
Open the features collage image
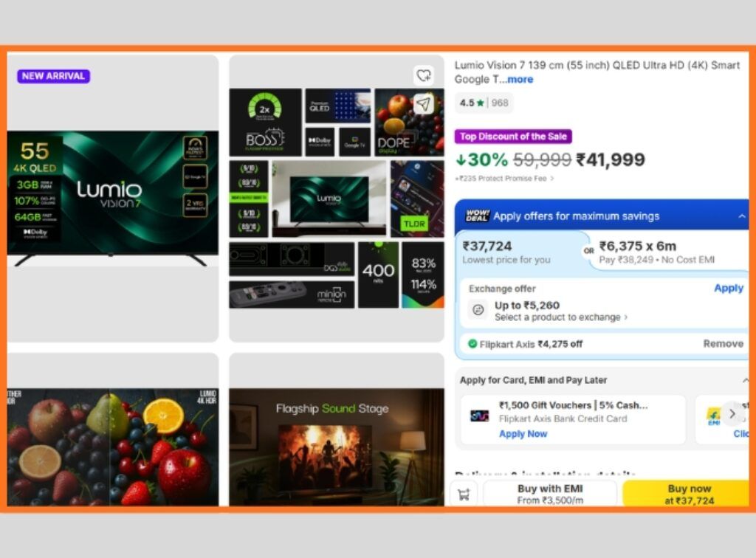[x=337, y=199]
